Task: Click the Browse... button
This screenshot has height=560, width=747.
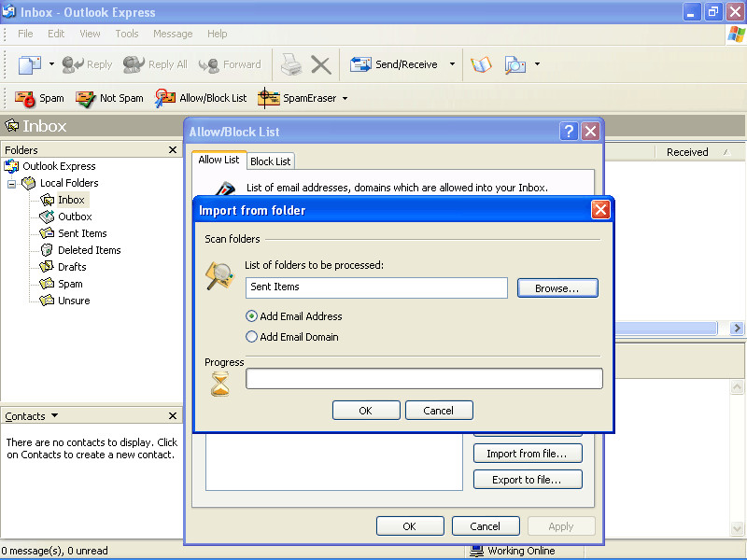Action: pyautogui.click(x=557, y=288)
